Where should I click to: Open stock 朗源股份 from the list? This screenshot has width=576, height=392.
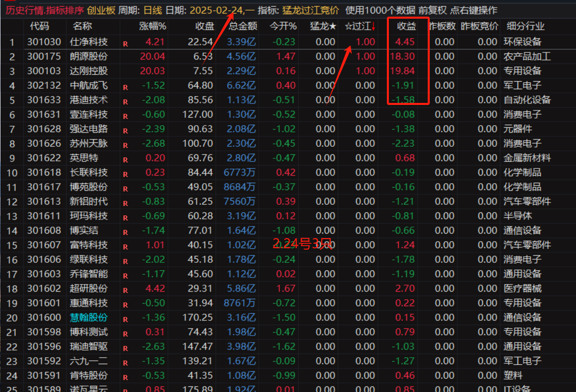tap(89, 57)
